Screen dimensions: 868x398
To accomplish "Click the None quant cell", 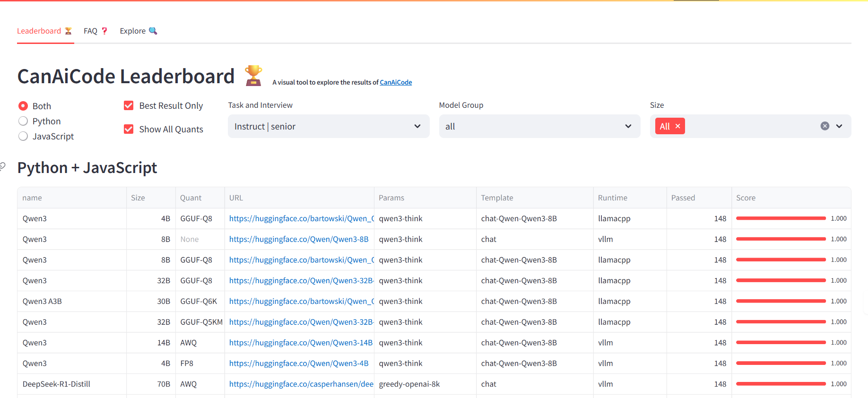I will point(200,239).
